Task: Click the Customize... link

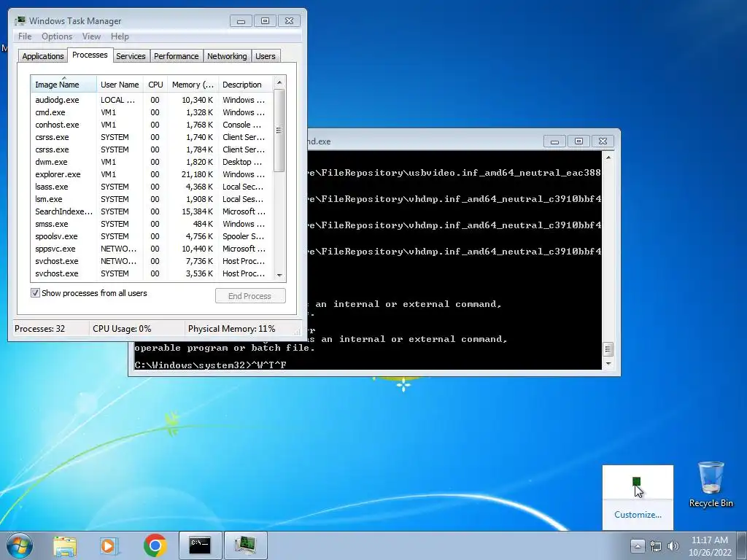Action: tap(638, 515)
